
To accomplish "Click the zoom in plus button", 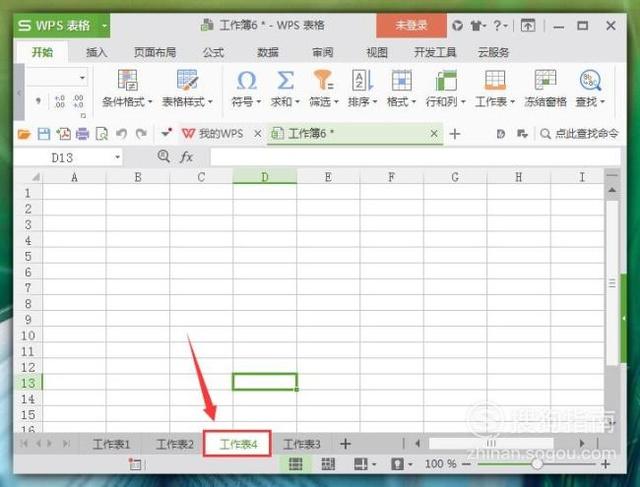I will (x=606, y=464).
